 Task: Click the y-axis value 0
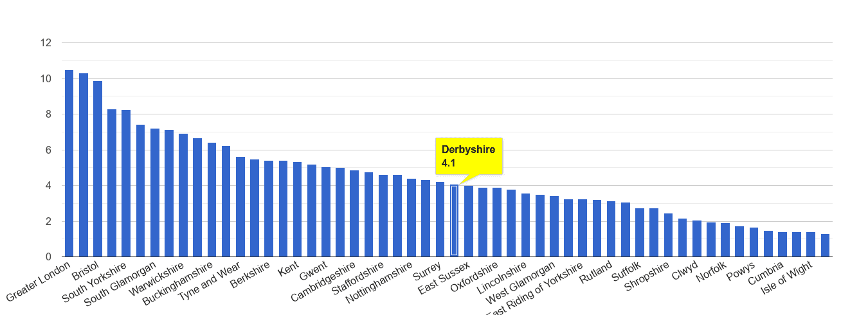click(48, 257)
